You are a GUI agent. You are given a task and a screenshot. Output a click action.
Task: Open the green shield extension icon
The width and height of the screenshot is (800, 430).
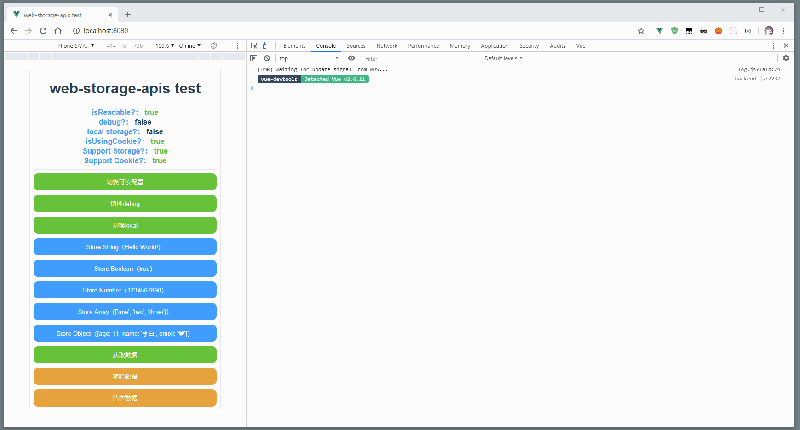pos(674,31)
